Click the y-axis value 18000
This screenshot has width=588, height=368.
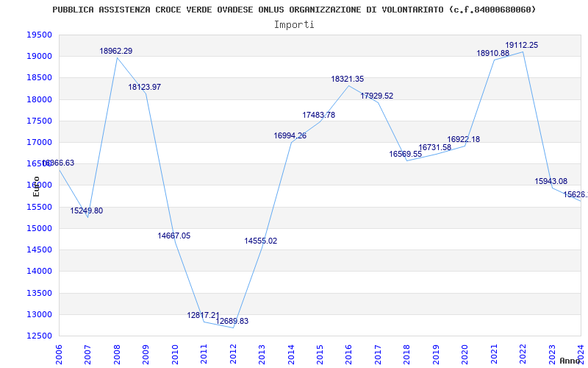39,99
